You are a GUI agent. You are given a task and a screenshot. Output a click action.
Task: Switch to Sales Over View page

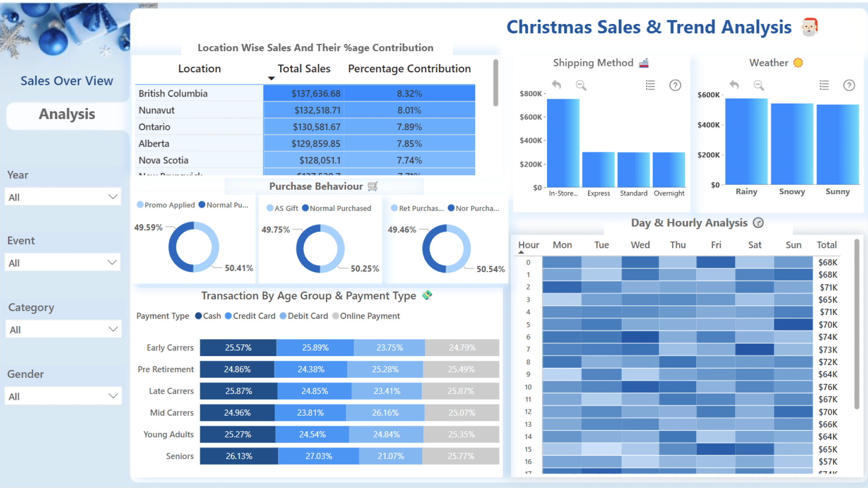coord(66,81)
